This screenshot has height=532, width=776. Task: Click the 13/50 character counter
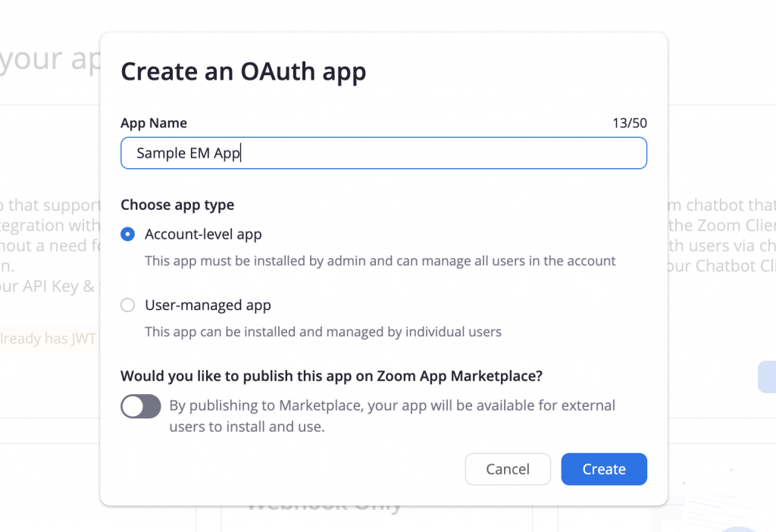click(x=630, y=123)
